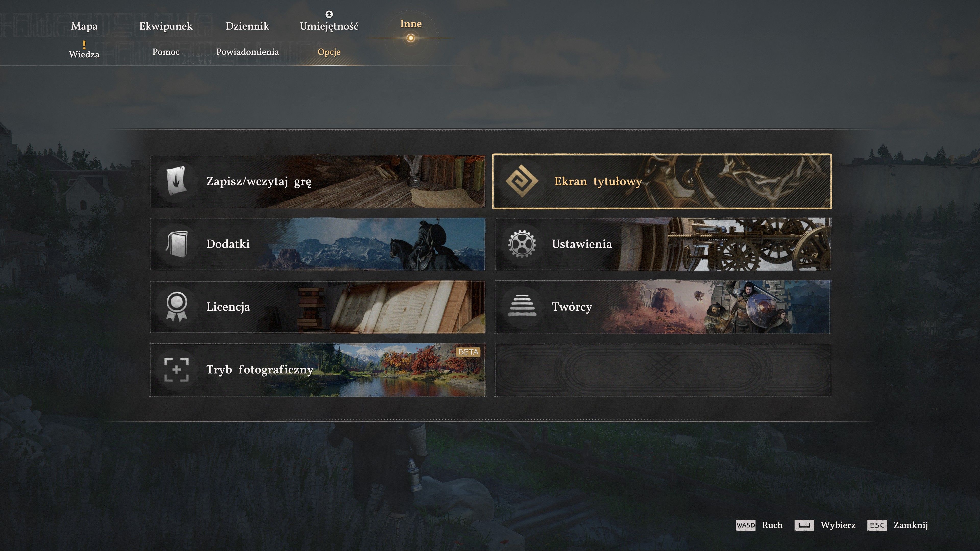Click the book icon beside Dodatki
The height and width of the screenshot is (551, 980).
[x=176, y=244]
